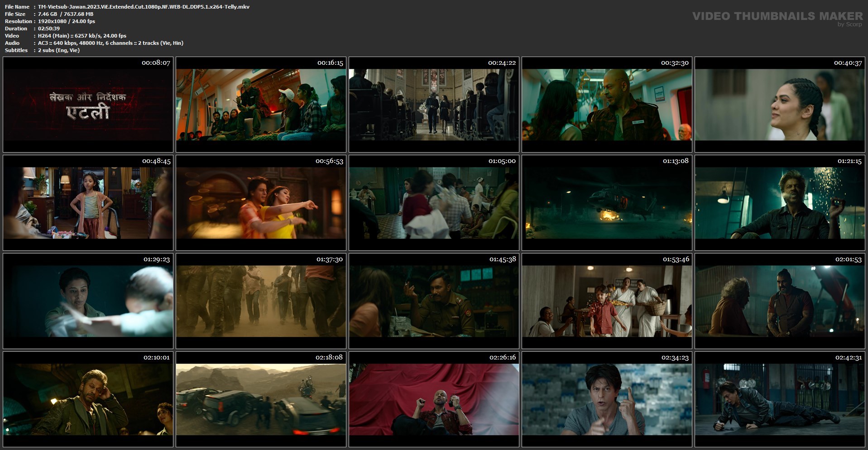Screen dimensions: 868x450
Task: Click the 01:37:30 dusty crowd thumbnail
Action: (261, 301)
